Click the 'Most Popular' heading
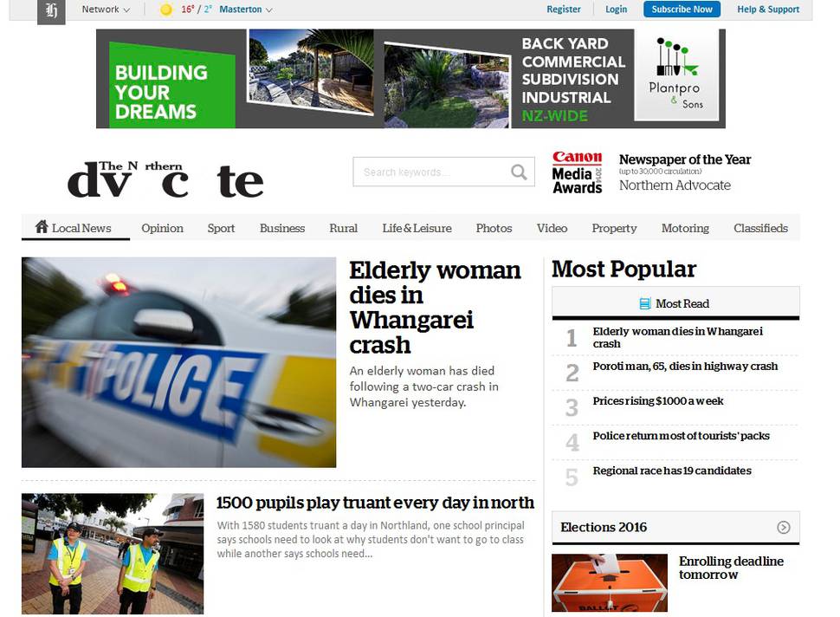840x617 pixels. click(624, 270)
